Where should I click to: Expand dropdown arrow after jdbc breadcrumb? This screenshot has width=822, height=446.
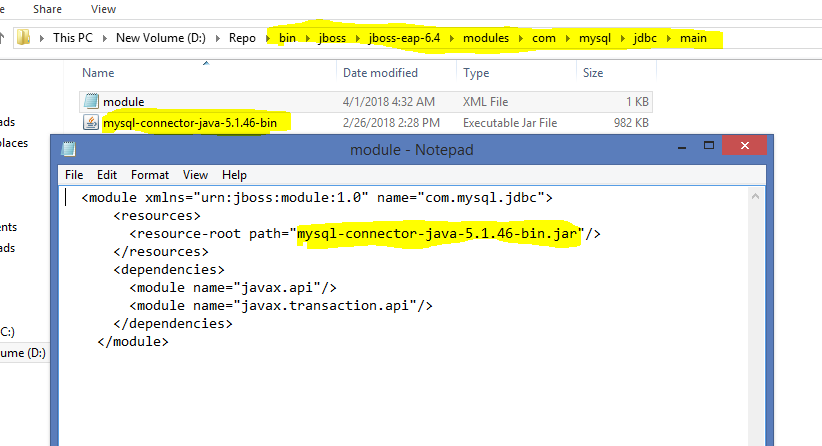pyautogui.click(x=669, y=38)
